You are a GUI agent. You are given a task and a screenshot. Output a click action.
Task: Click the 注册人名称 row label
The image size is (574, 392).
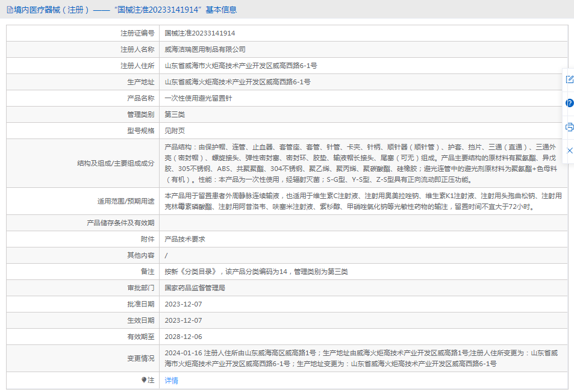pyautogui.click(x=138, y=49)
